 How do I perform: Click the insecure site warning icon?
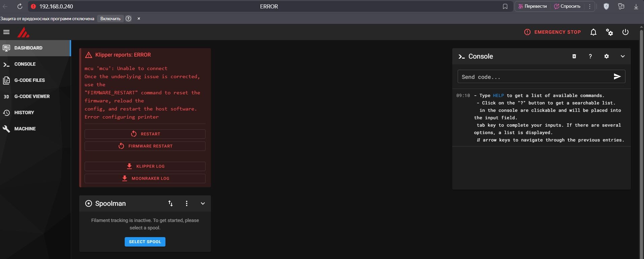coord(33,6)
